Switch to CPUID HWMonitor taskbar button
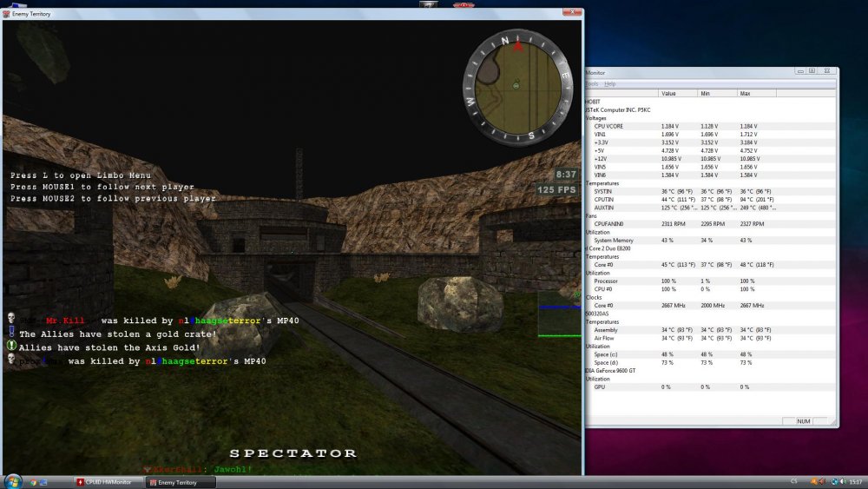The width and height of the screenshot is (868, 489). click(108, 482)
